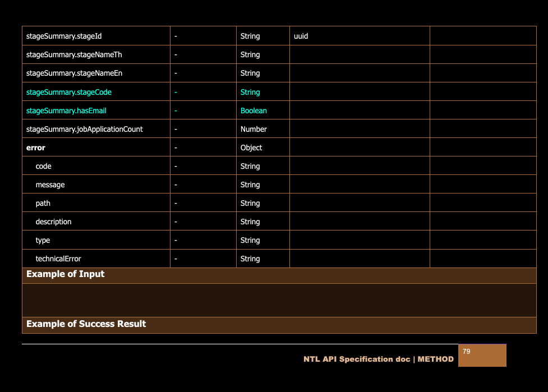Click the bold error row label
548x392 pixels.
[x=36, y=147]
